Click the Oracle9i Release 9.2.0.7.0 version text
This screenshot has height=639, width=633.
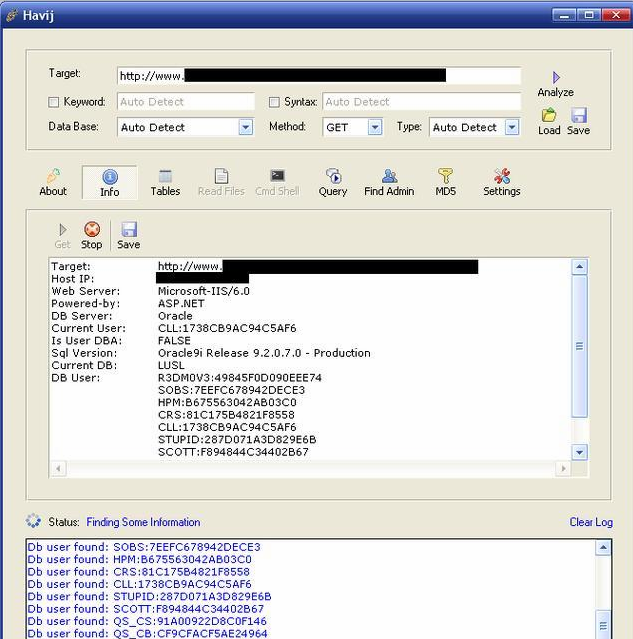(x=264, y=353)
